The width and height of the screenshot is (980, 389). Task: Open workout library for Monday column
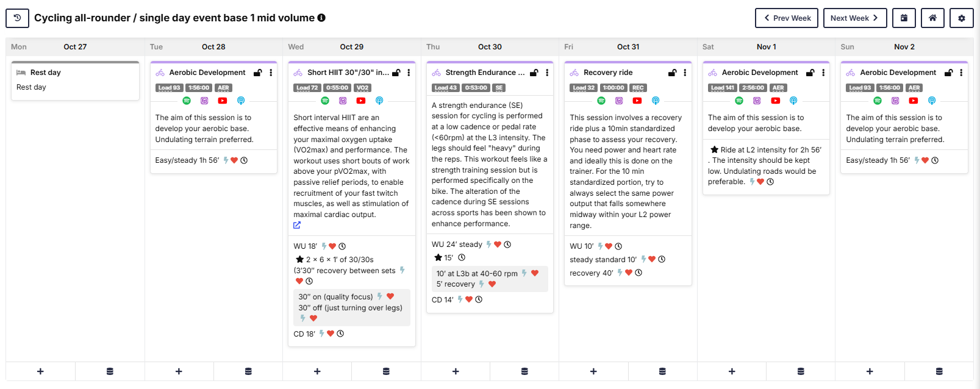tap(110, 371)
